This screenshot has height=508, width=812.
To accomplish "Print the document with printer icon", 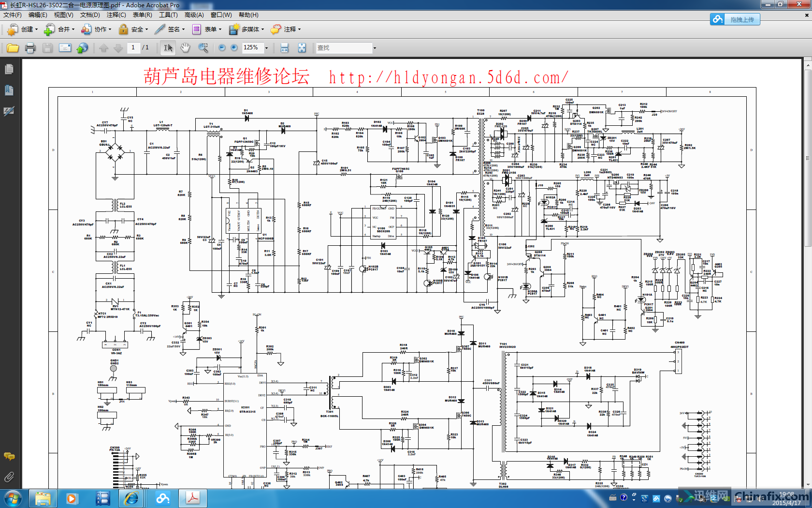I will tap(30, 48).
